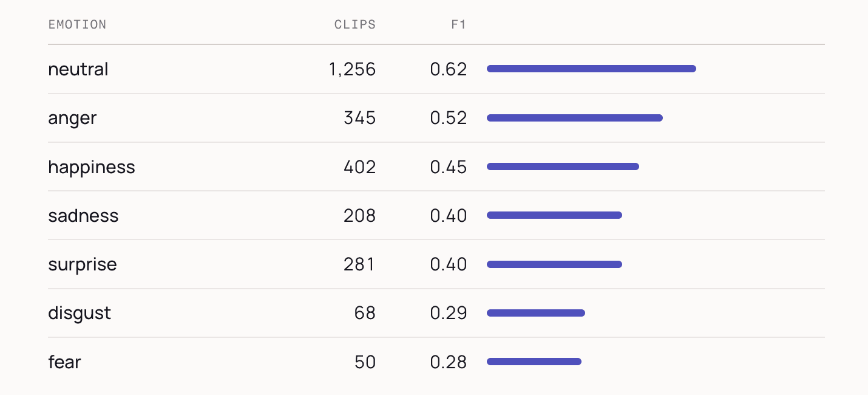Image resolution: width=868 pixels, height=395 pixels.
Task: Select the happiness emotion row label
Action: pos(92,167)
